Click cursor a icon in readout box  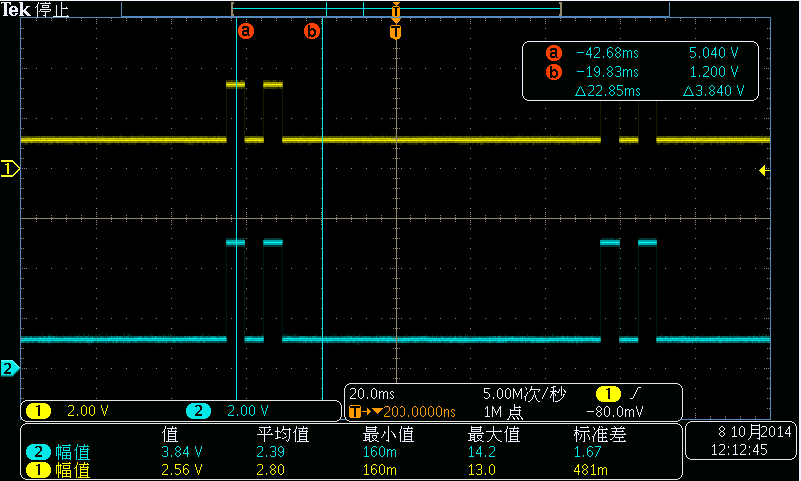tap(554, 53)
